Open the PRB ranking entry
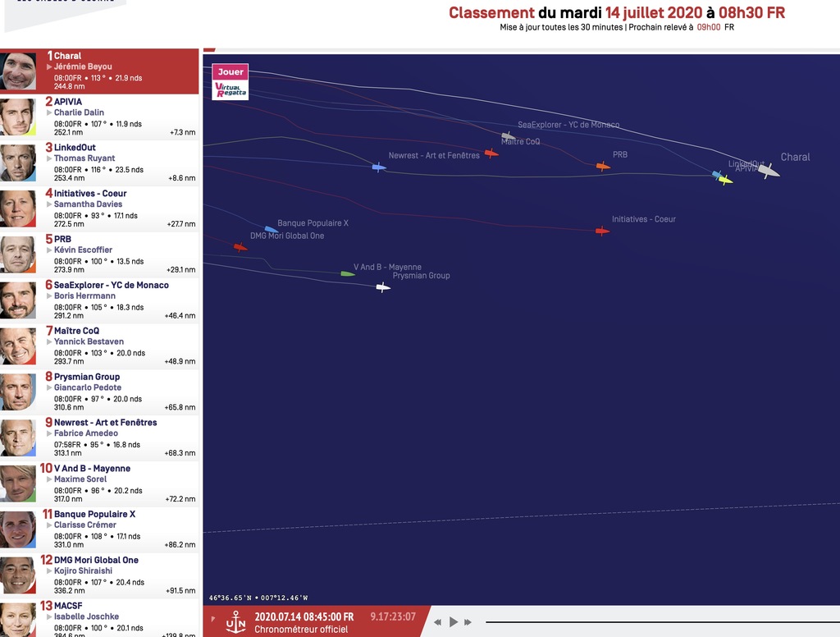The width and height of the screenshot is (840, 637). (x=99, y=254)
